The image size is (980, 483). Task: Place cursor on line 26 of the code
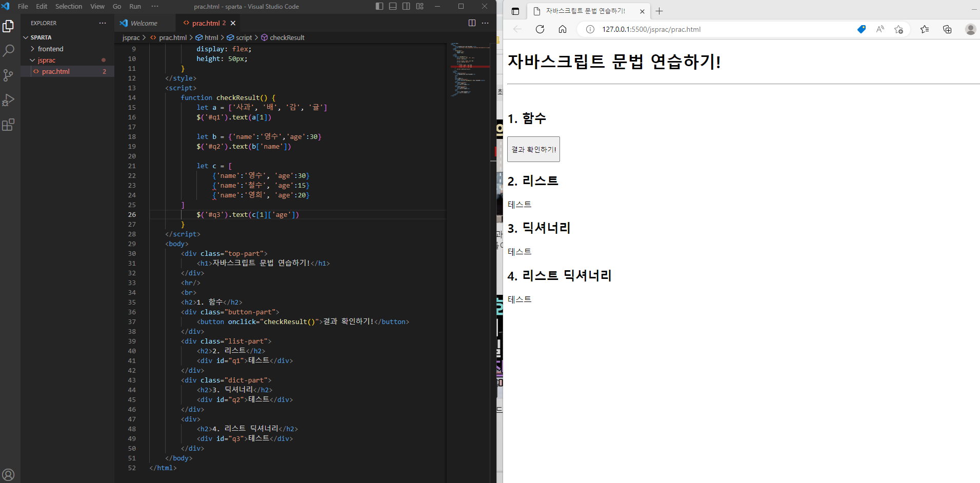point(297,214)
